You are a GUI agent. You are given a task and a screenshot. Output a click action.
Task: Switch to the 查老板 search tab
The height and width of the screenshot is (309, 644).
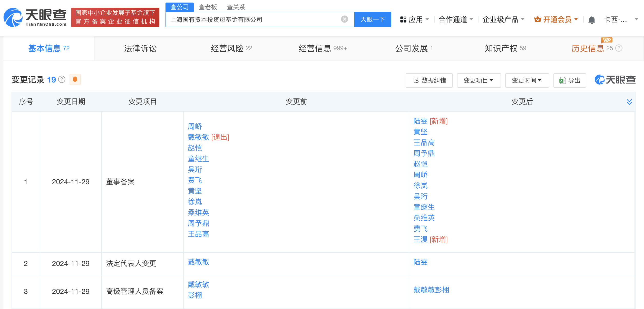(x=208, y=7)
